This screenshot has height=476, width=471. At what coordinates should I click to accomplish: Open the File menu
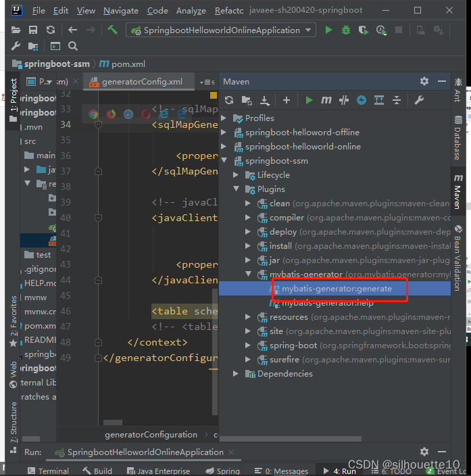click(39, 11)
